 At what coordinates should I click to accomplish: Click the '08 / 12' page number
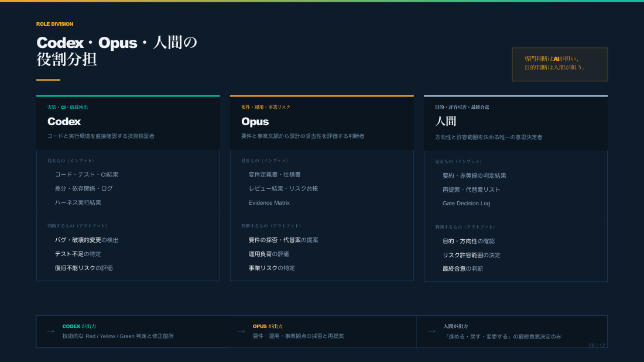click(597, 346)
